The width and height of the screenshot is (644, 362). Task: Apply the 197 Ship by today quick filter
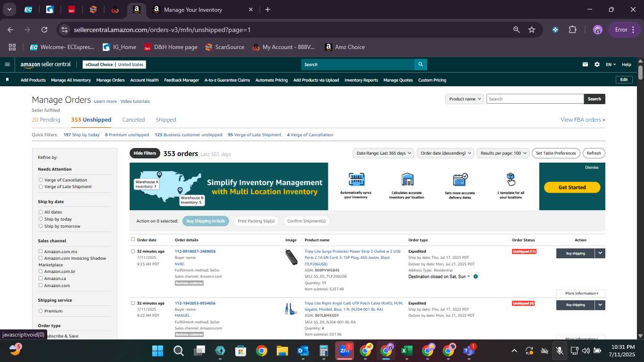tap(82, 135)
